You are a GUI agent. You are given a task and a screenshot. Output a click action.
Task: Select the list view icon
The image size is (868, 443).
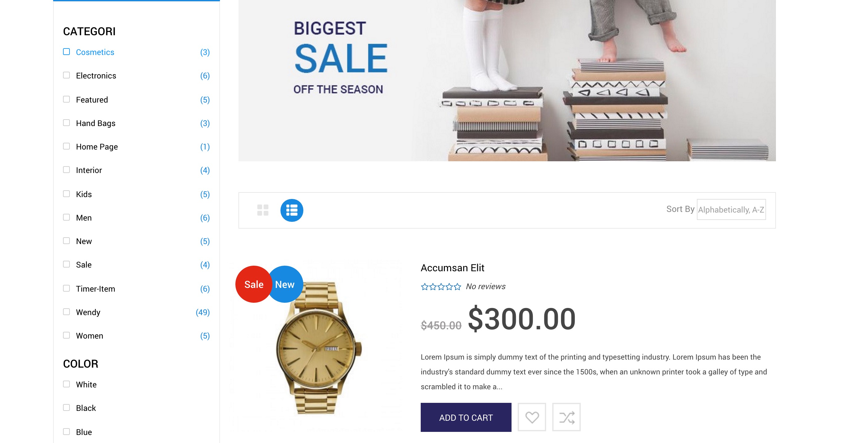click(292, 210)
